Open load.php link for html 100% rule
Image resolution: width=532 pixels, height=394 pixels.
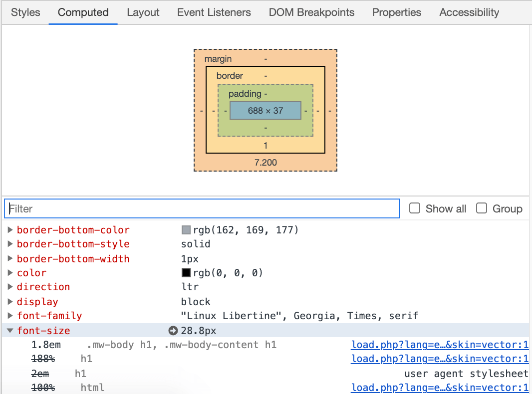coord(440,388)
